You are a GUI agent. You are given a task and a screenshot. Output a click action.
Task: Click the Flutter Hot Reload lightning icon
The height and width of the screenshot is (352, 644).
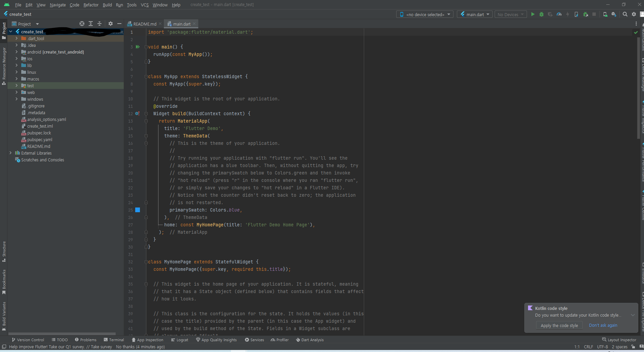pos(568,14)
